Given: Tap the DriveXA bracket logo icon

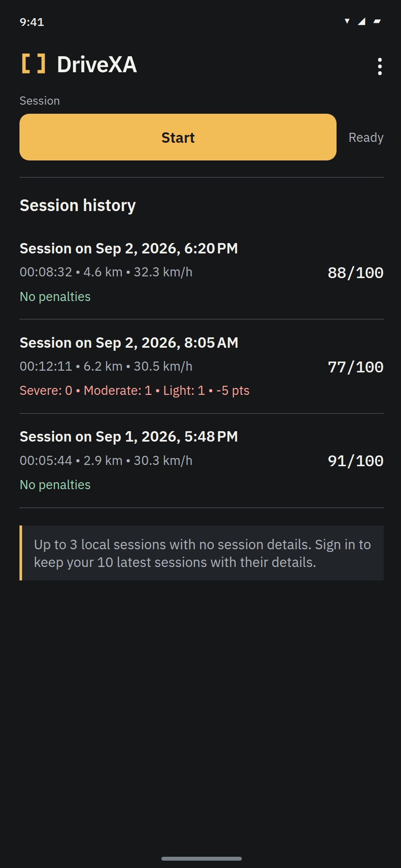Looking at the screenshot, I should [34, 64].
